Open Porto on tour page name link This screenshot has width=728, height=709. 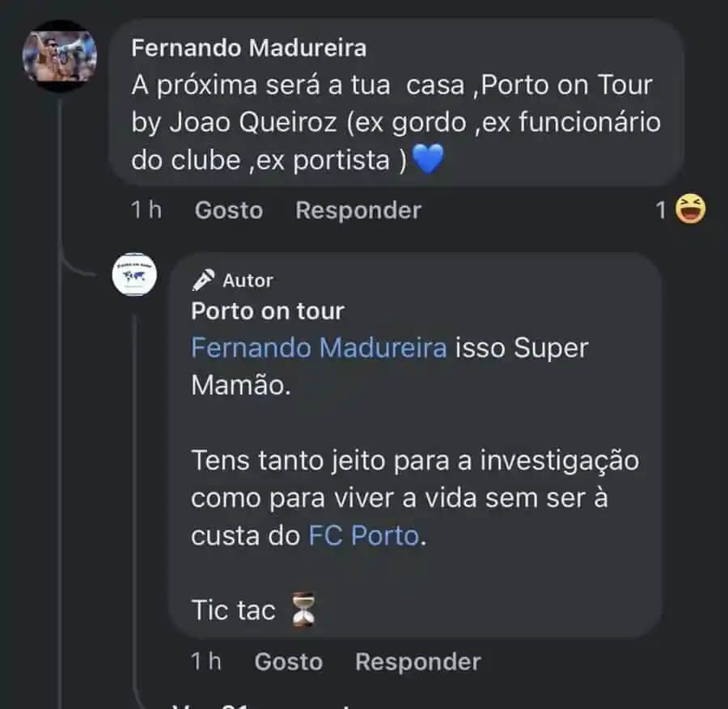pyautogui.click(x=268, y=310)
